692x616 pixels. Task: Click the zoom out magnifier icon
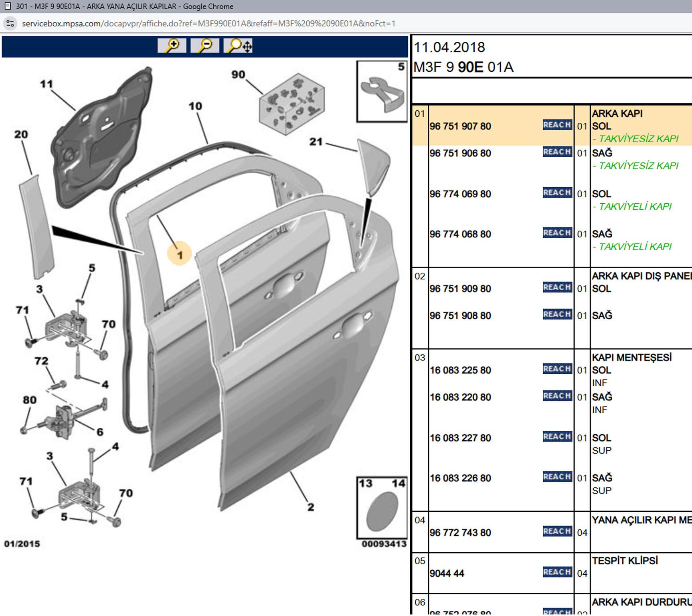[x=205, y=46]
